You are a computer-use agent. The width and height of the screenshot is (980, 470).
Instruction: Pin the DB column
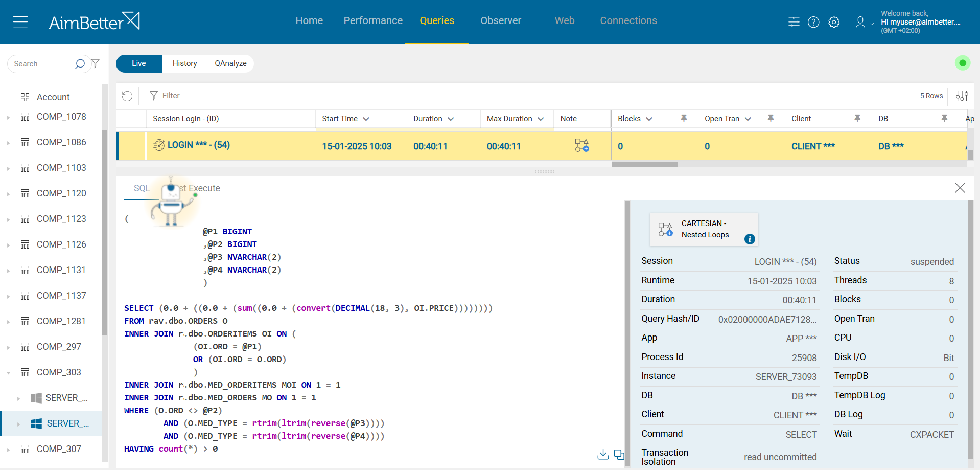point(944,119)
